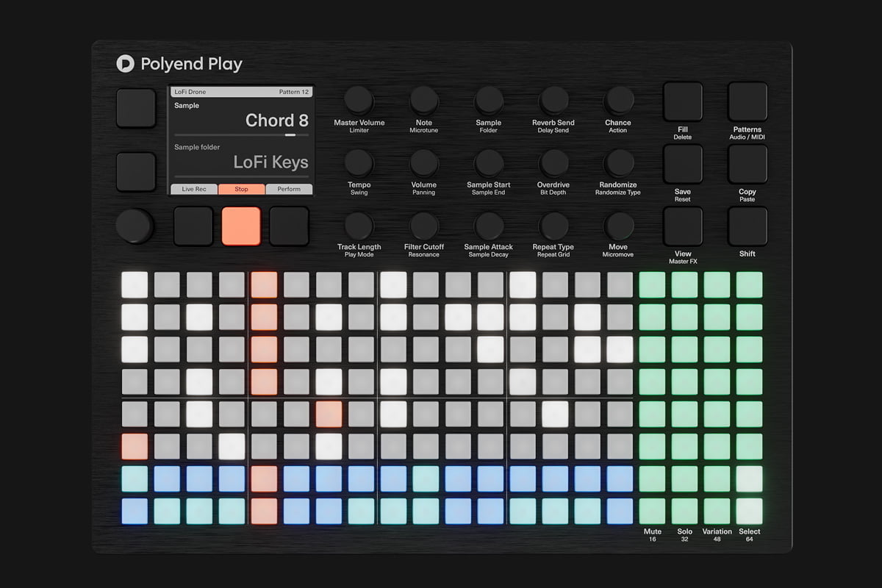Screen dimensions: 882x588
Task: Push the upper button left of screen
Action: pos(136,108)
